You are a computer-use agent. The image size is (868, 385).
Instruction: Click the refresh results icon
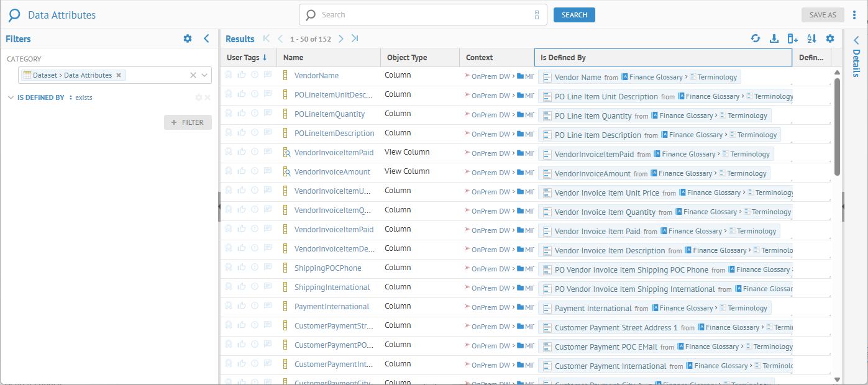[756, 38]
